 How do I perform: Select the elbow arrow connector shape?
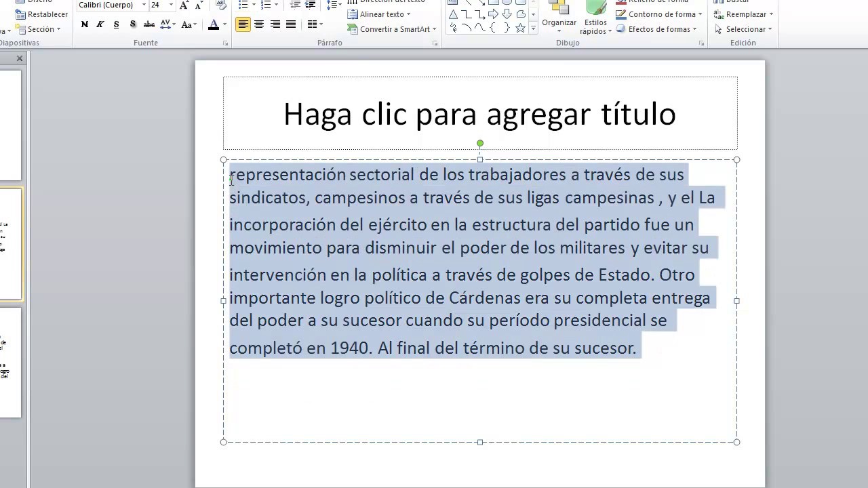[x=479, y=14]
